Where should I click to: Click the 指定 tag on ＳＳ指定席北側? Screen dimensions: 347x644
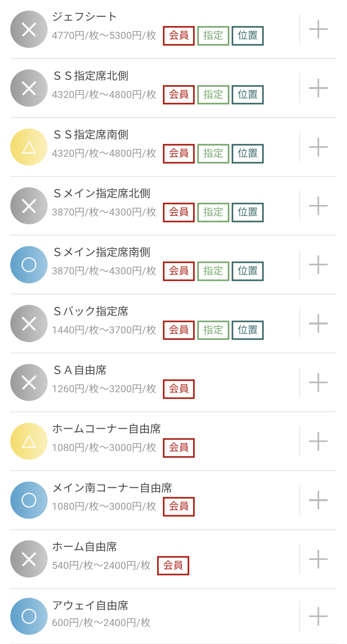click(213, 94)
